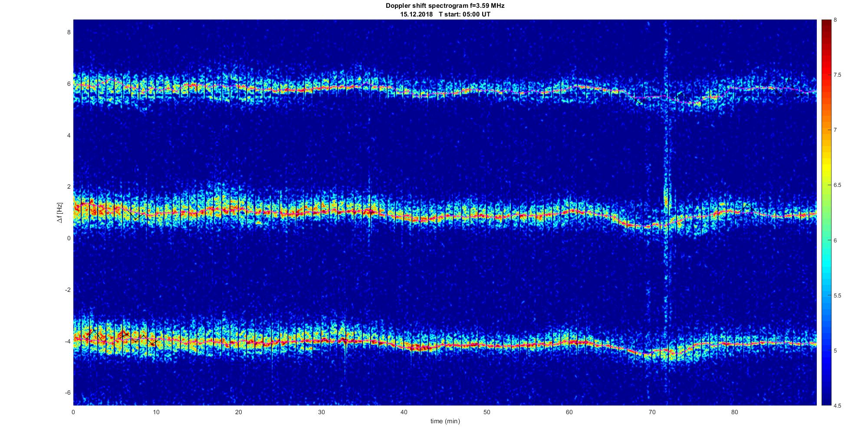Image resolution: width=868 pixels, height=435 pixels.
Task: Click the y-axis tick label -2
Action: (x=67, y=290)
